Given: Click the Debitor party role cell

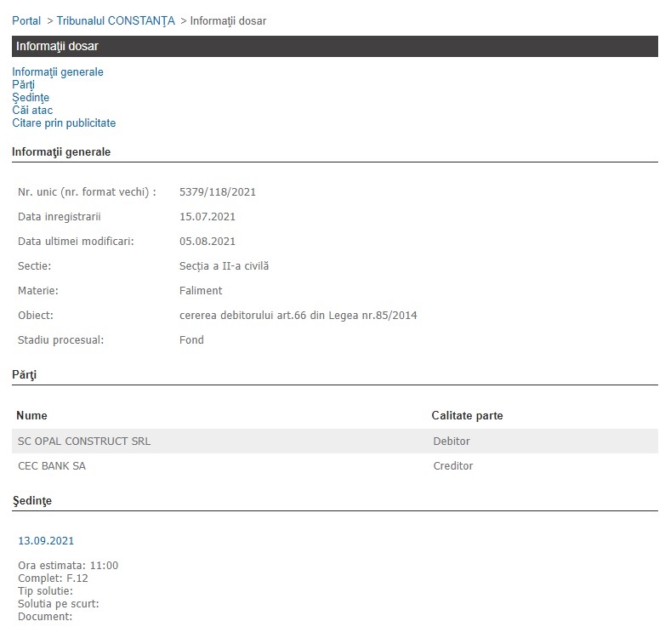Looking at the screenshot, I should (452, 442).
